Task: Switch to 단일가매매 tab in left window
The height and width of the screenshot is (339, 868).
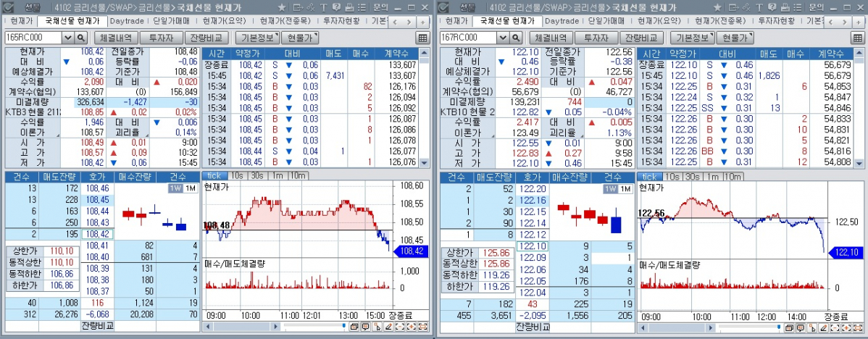Action: [x=170, y=21]
